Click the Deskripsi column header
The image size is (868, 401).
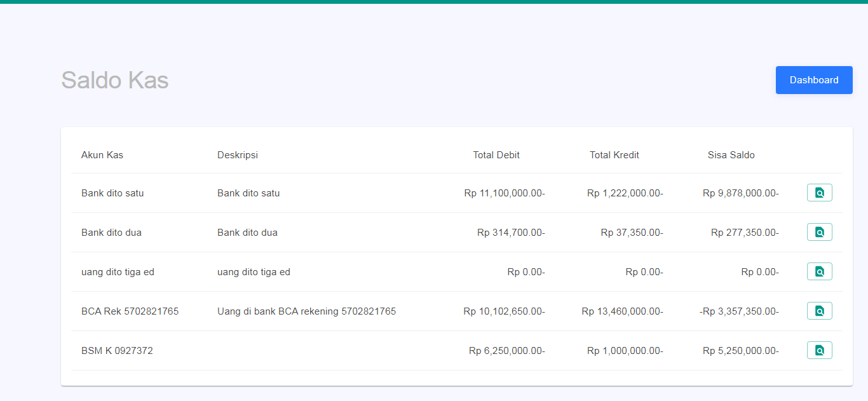point(237,154)
